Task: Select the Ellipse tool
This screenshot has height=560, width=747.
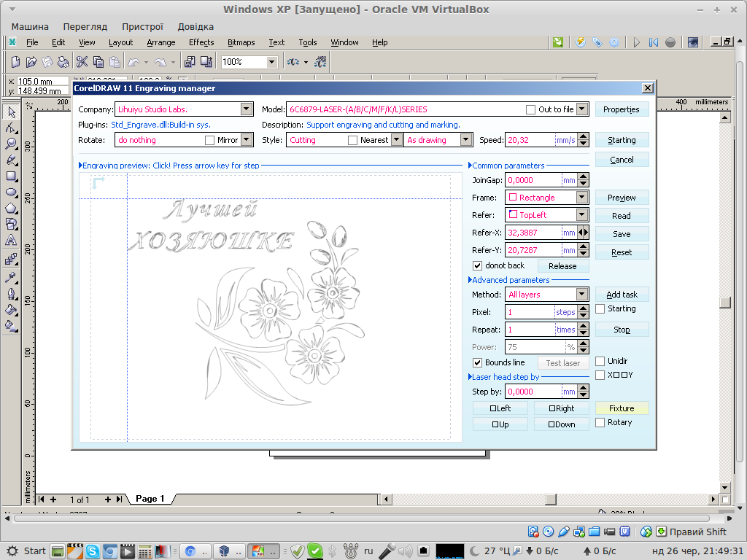Action: (x=12, y=192)
